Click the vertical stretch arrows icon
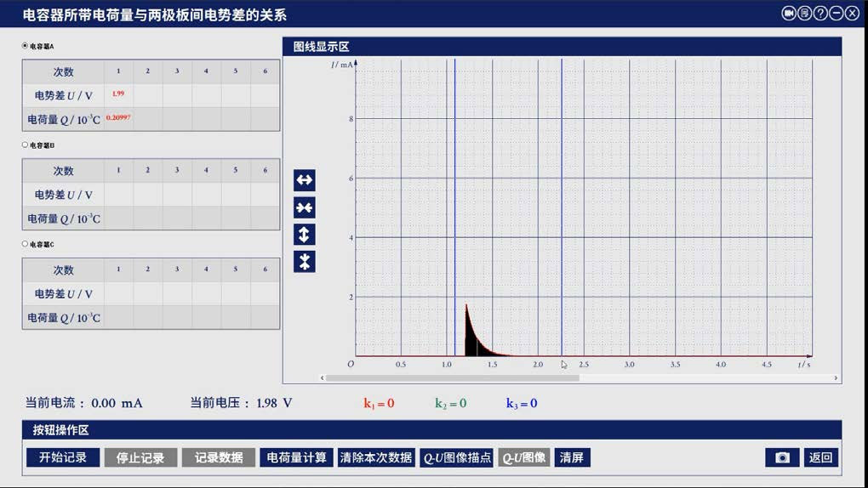 pyautogui.click(x=304, y=235)
